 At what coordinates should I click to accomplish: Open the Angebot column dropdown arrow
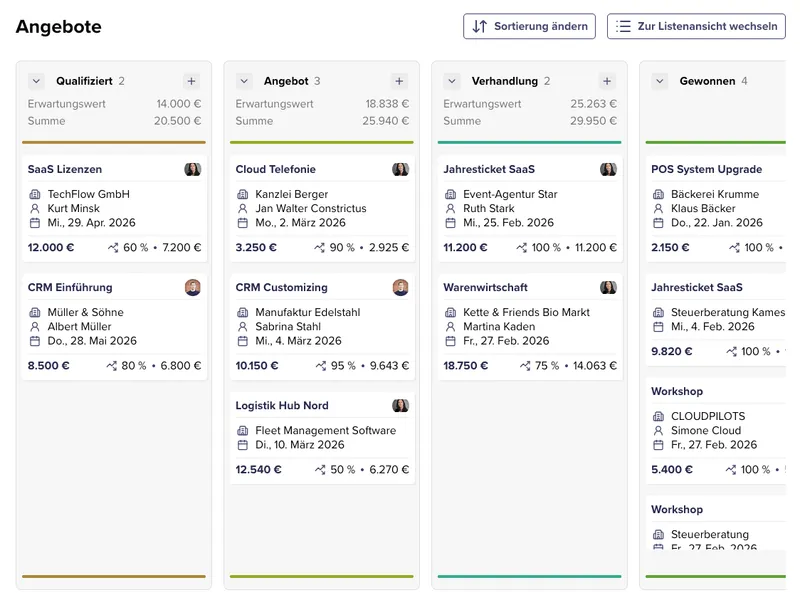click(x=245, y=81)
